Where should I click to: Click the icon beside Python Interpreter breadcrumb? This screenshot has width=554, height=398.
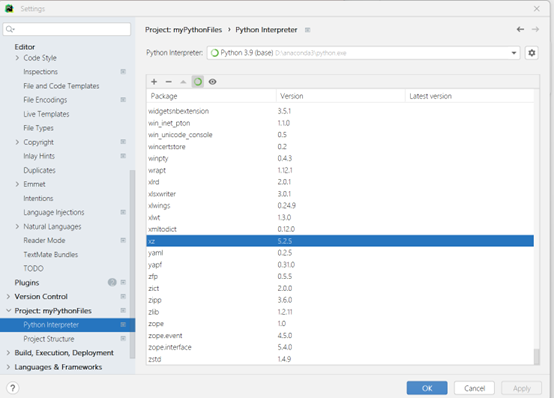tap(307, 30)
